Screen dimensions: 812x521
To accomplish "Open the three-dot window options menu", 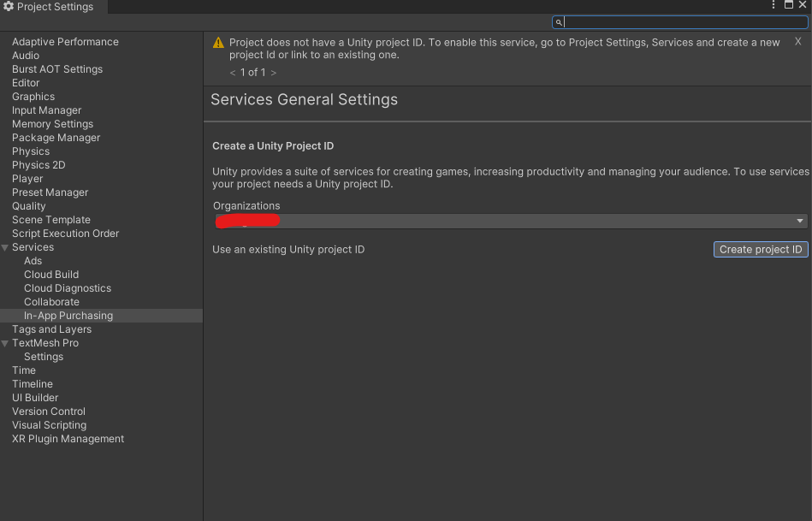I will point(773,4).
